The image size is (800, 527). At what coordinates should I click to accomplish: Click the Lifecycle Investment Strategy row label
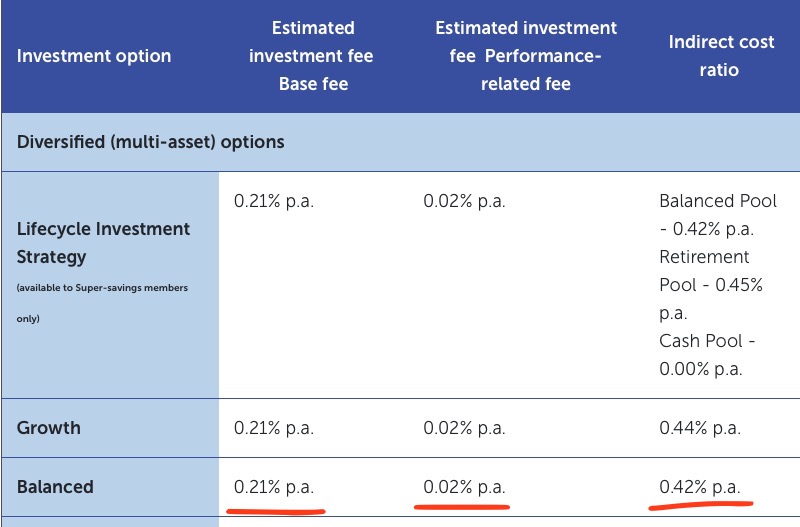tap(103, 243)
